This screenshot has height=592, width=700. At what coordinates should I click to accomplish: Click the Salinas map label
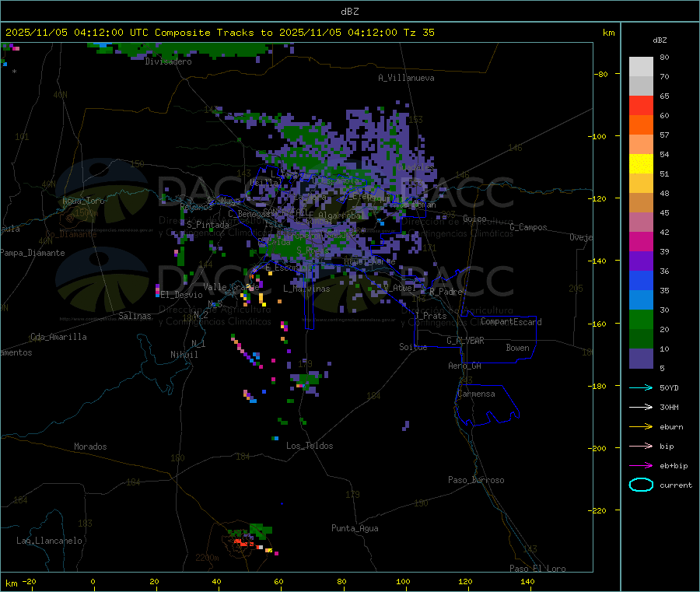tap(135, 316)
